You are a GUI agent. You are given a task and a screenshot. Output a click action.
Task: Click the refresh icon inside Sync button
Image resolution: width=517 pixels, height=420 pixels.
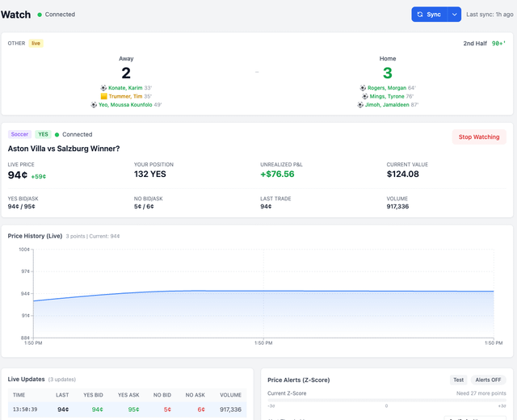pos(420,15)
